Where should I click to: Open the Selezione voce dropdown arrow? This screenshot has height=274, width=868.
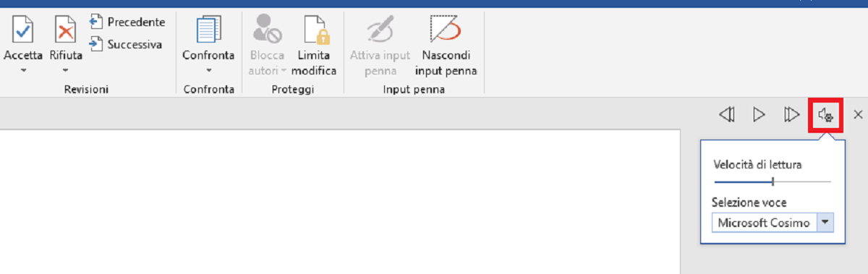(825, 223)
